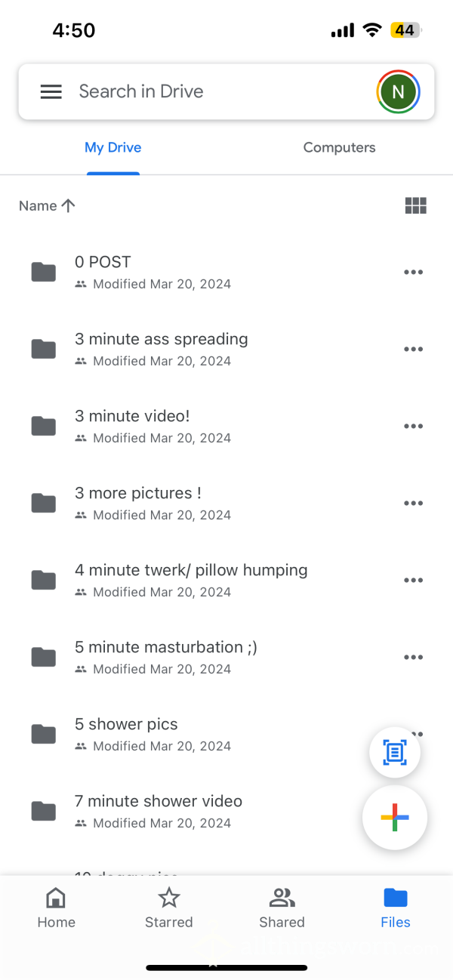The width and height of the screenshot is (453, 980).
Task: Open the 0 POST folder
Action: [226, 273]
